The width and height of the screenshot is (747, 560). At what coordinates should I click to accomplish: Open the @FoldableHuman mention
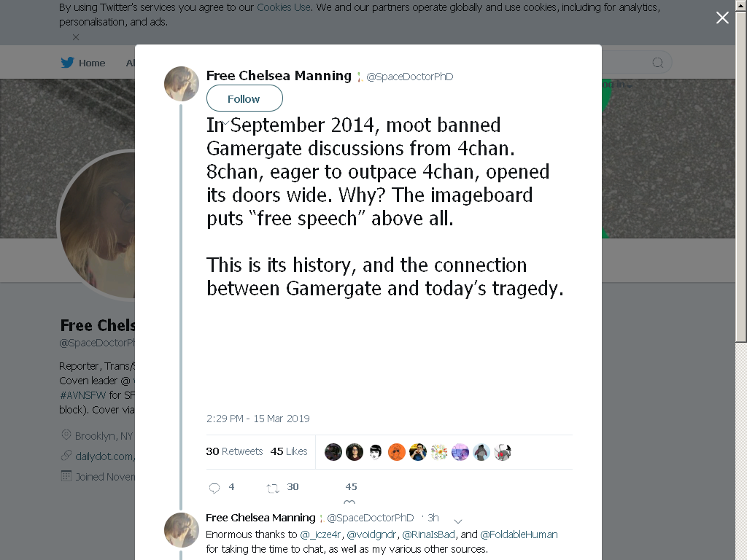click(519, 534)
